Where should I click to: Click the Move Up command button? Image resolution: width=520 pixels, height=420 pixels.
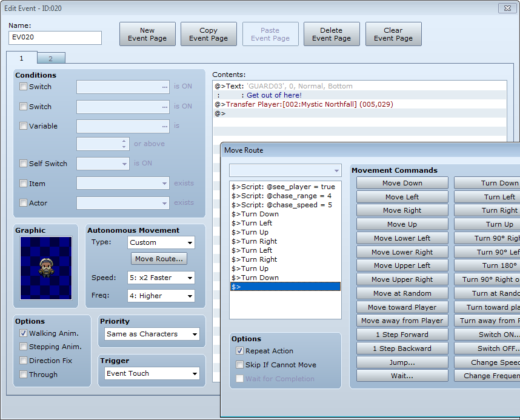click(402, 224)
